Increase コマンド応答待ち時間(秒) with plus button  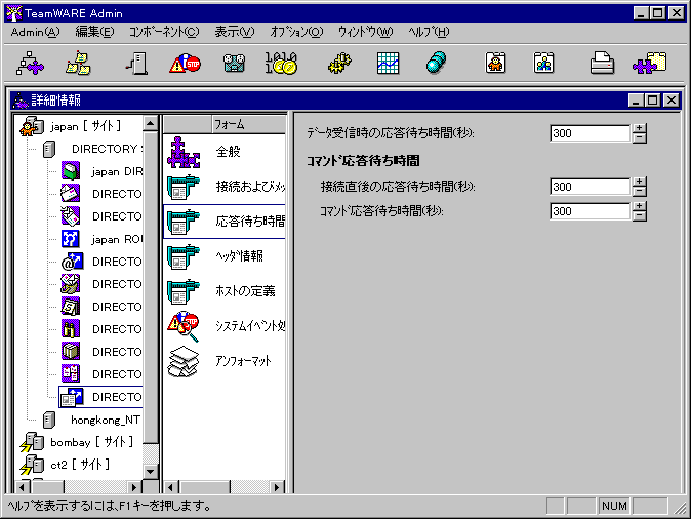[x=639, y=206]
